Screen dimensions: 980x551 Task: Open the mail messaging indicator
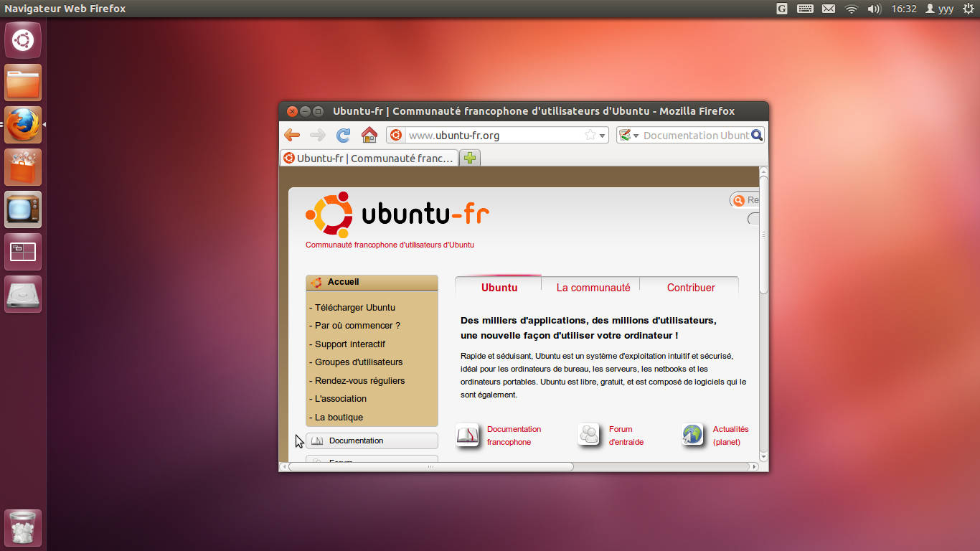(829, 9)
